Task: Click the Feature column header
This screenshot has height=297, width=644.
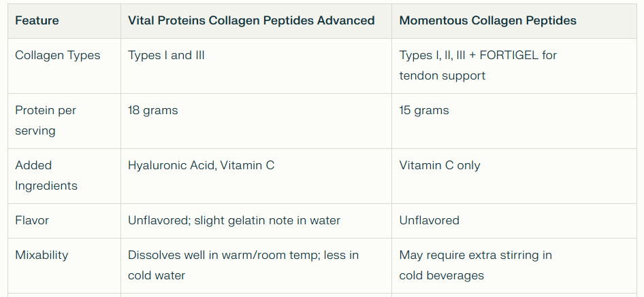Action: (x=37, y=20)
